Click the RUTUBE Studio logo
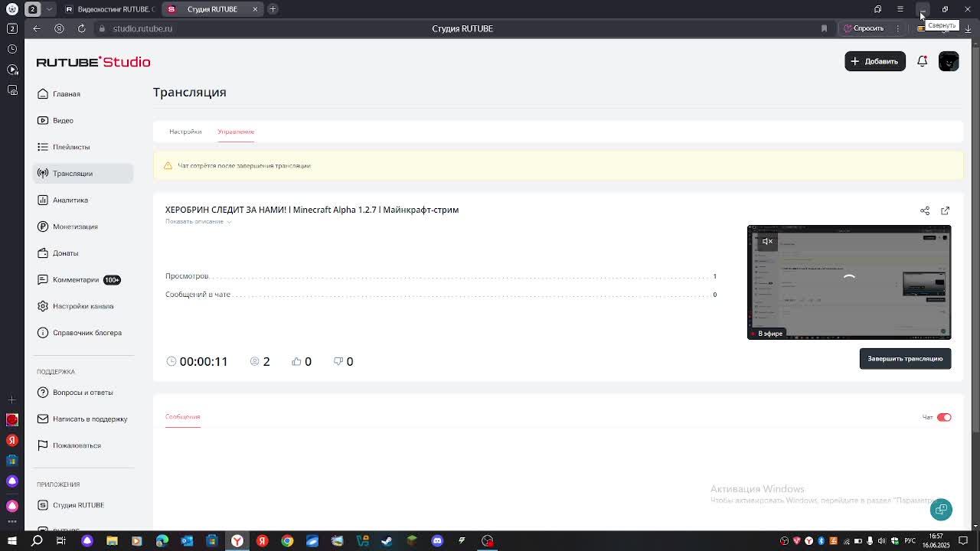The image size is (980, 551). tap(93, 62)
